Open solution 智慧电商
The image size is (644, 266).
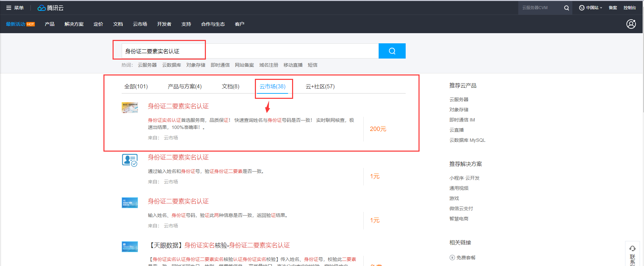click(459, 219)
